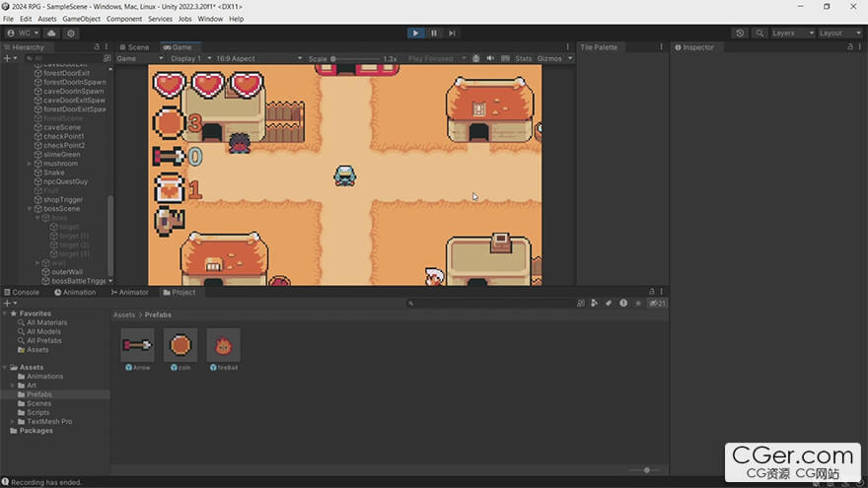Click the Hierarchy search field
The width and height of the screenshot is (868, 488).
(62, 58)
